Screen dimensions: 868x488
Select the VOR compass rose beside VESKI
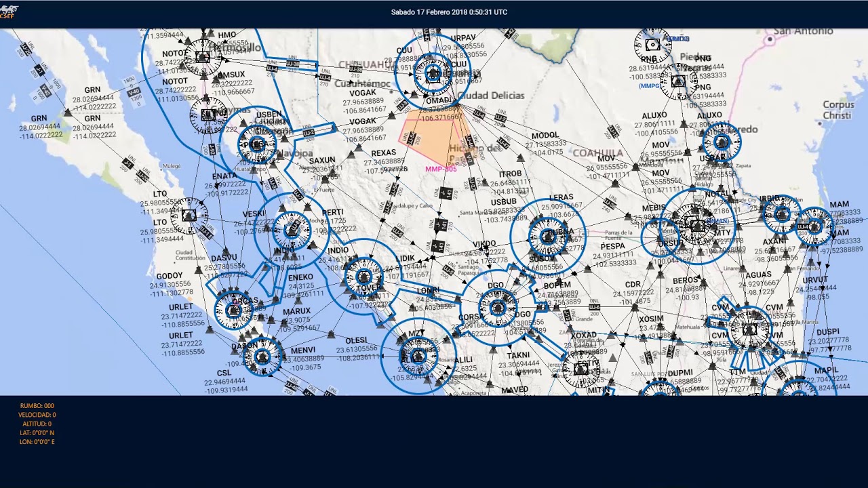point(292,230)
